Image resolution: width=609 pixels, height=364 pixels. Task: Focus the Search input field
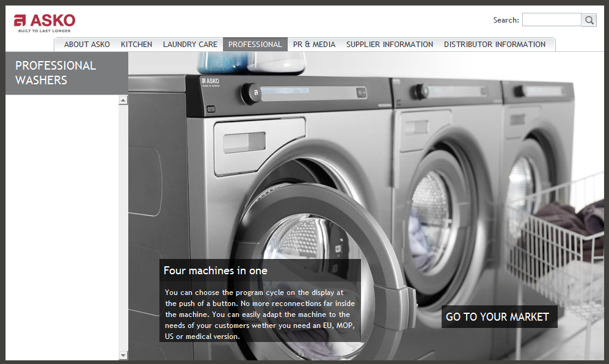coord(552,20)
